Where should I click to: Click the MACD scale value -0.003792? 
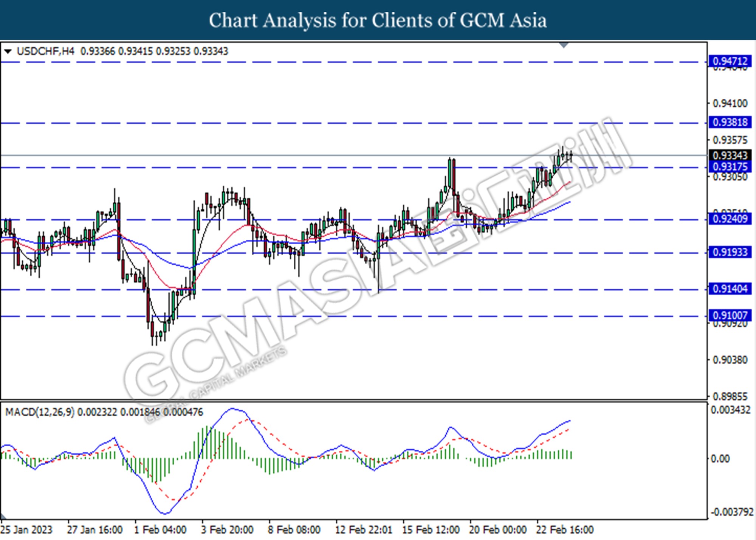[x=731, y=512]
